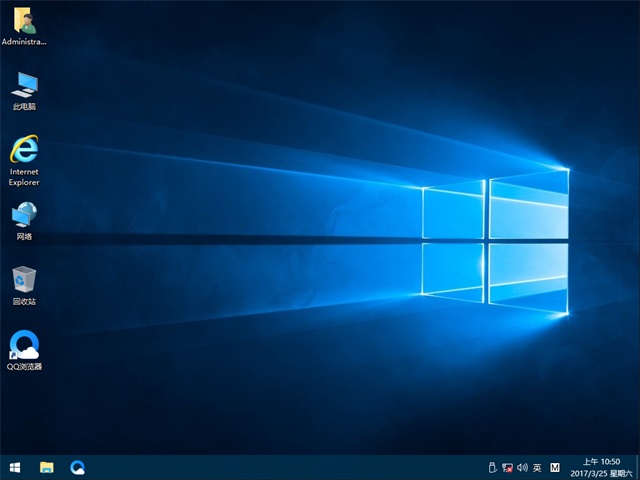This screenshot has height=480, width=640.
Task: Toggle the 英 input language indicator
Action: pyautogui.click(x=537, y=467)
